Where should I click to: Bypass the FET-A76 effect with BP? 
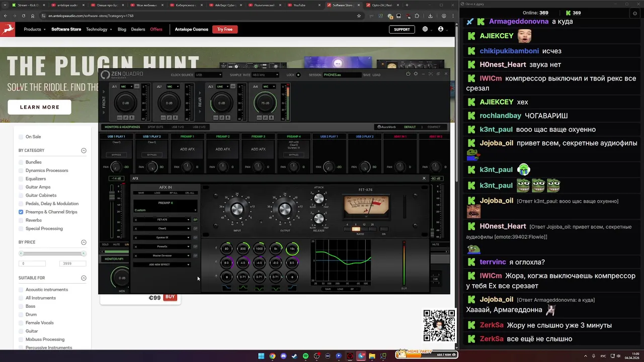(195, 220)
